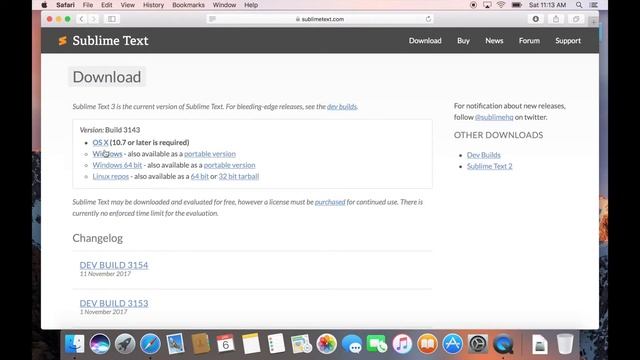640x360 pixels.
Task: Open the @sublimehq twitter link
Action: [x=494, y=117]
